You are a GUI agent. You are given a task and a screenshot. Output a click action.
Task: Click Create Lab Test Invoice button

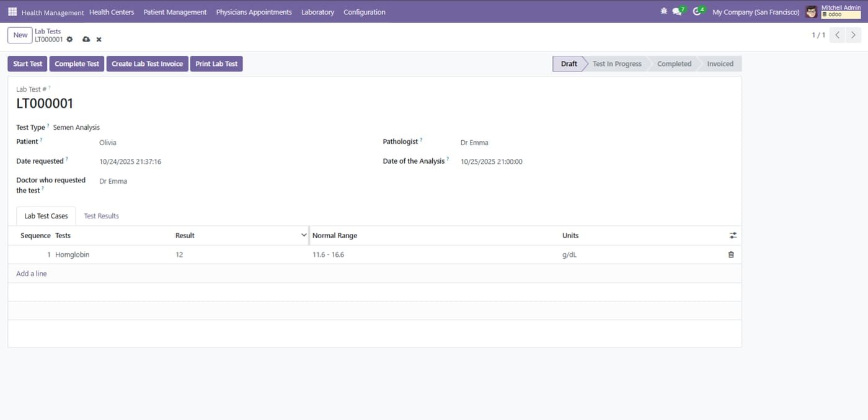pyautogui.click(x=148, y=64)
